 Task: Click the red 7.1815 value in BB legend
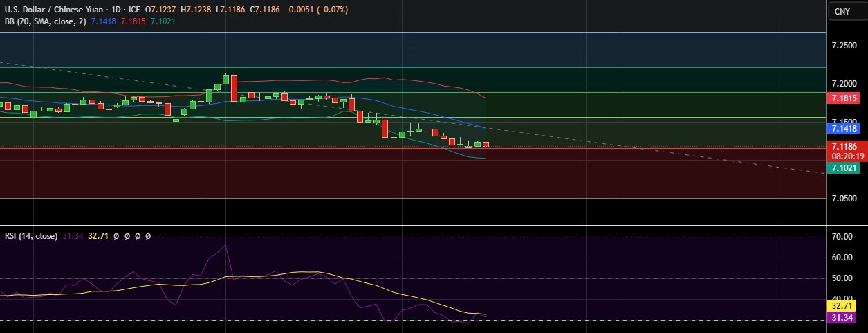pyautogui.click(x=133, y=21)
